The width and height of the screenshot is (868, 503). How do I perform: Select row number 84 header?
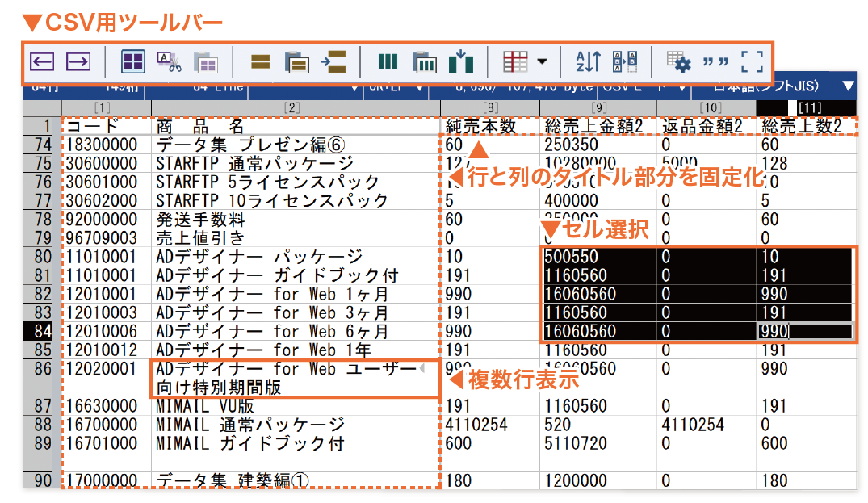pos(40,331)
